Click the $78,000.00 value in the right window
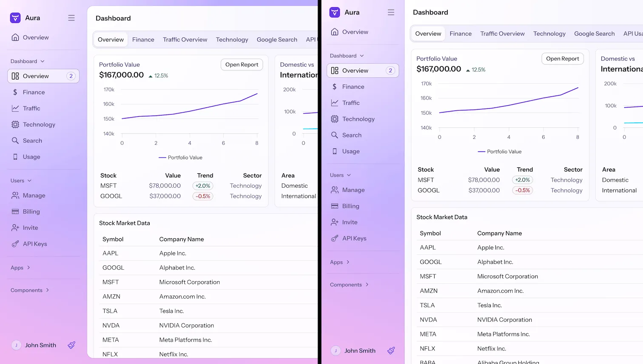 (484, 180)
